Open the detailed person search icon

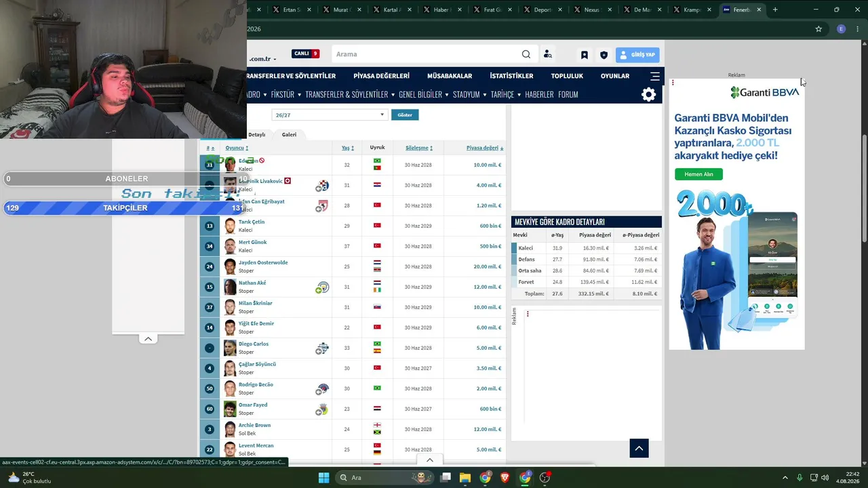click(547, 54)
